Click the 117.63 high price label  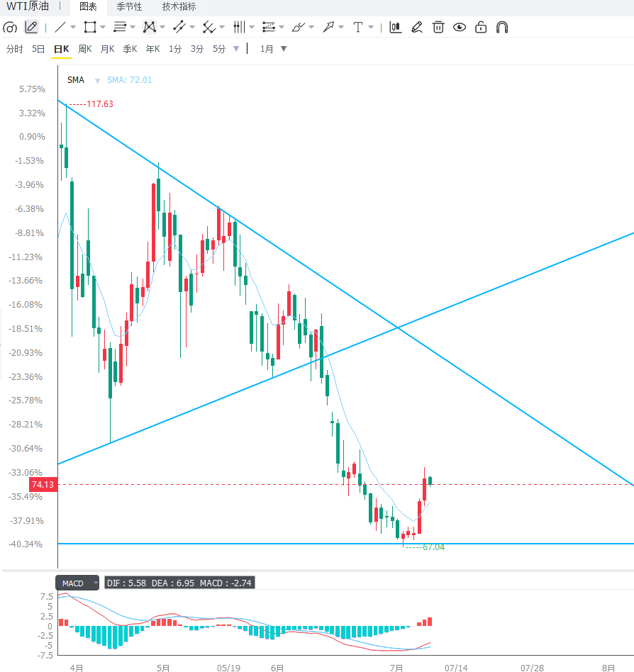100,104
